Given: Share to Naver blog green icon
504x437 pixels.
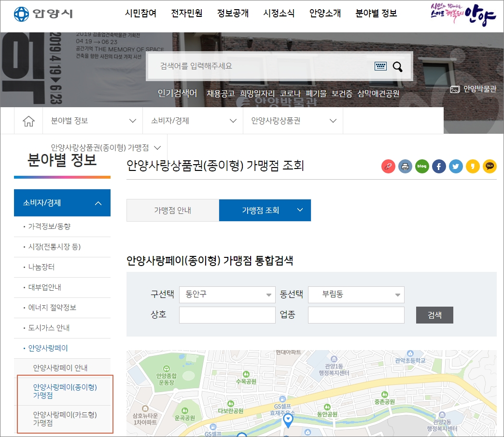Looking at the screenshot, I should point(422,166).
